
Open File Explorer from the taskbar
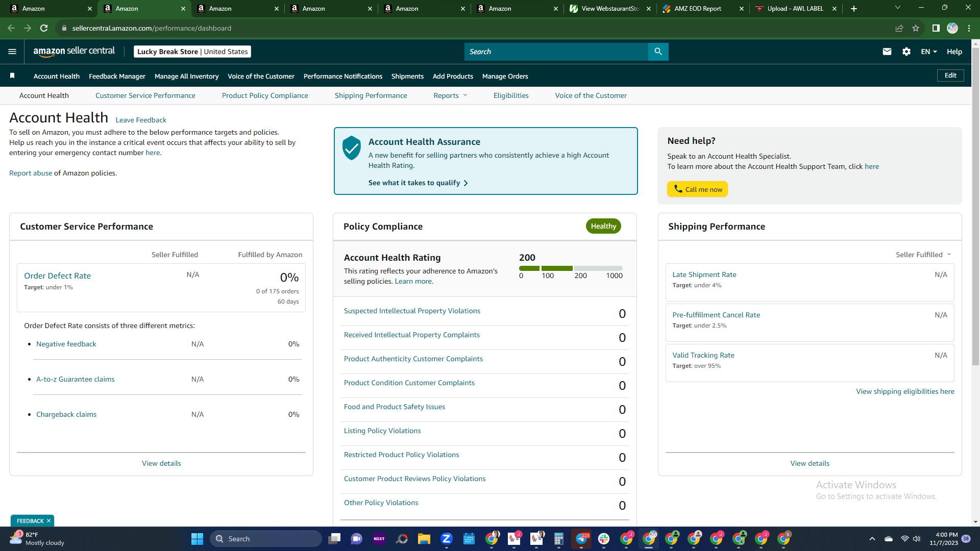[424, 539]
